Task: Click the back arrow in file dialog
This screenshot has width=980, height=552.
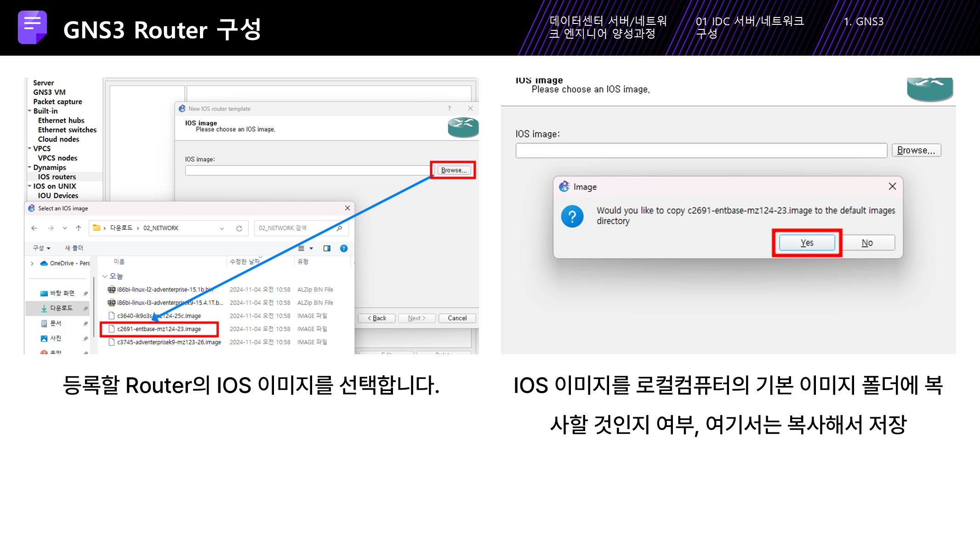Action: (34, 228)
